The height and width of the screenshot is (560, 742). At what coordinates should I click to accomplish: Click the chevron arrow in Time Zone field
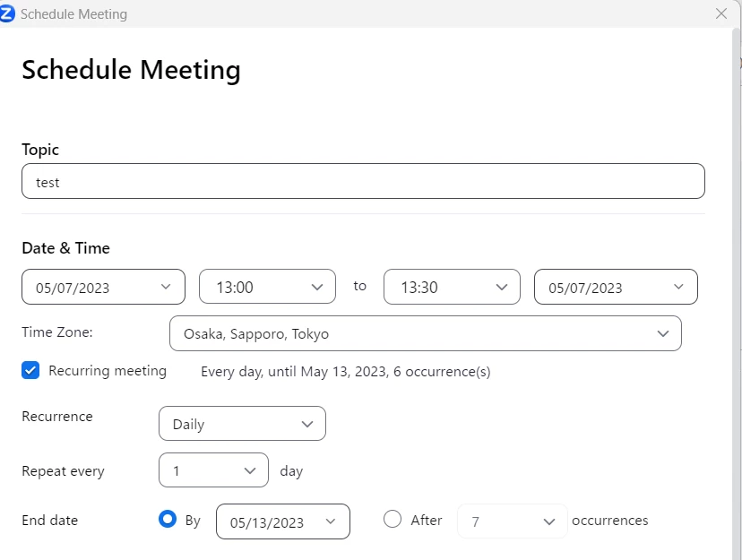663,333
